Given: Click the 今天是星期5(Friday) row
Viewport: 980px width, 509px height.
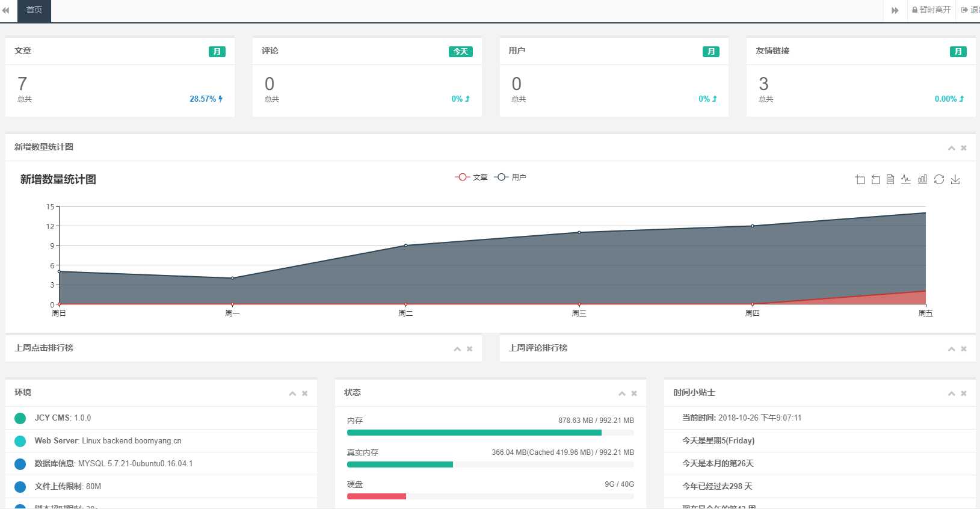Looking at the screenshot, I should point(820,441).
